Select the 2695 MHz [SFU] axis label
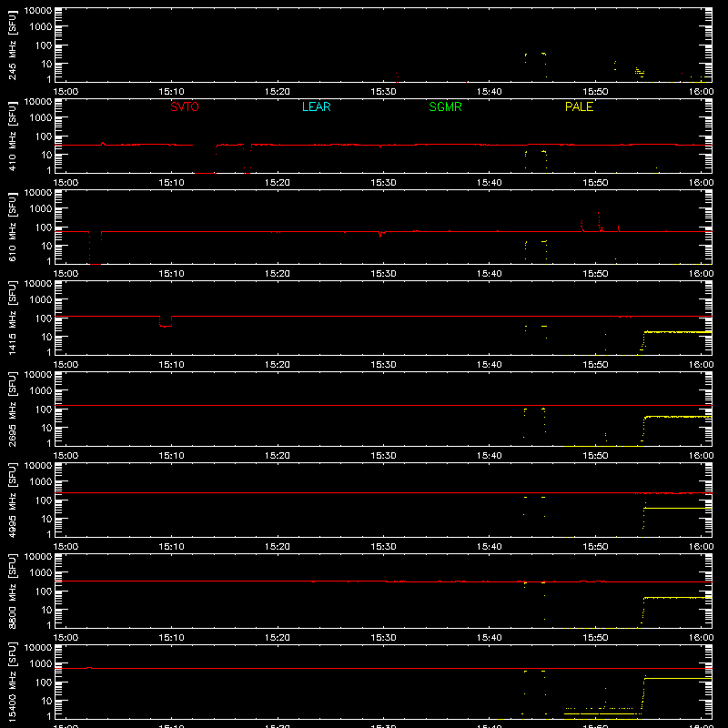 (12, 409)
